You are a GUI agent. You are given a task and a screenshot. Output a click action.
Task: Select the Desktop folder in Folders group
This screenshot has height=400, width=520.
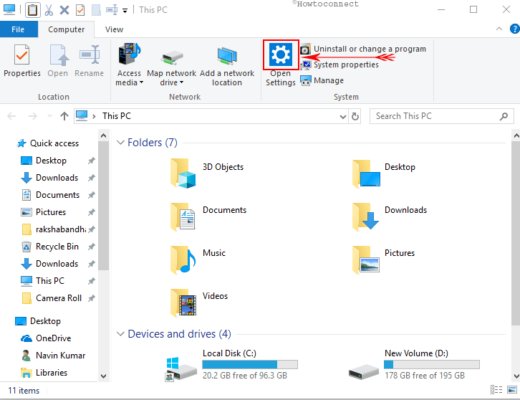coord(383,173)
